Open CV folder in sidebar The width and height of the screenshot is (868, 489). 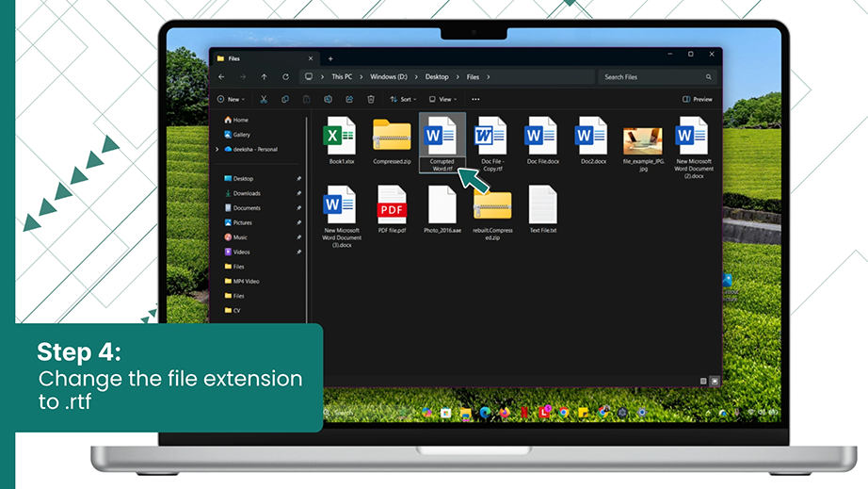coord(233,311)
